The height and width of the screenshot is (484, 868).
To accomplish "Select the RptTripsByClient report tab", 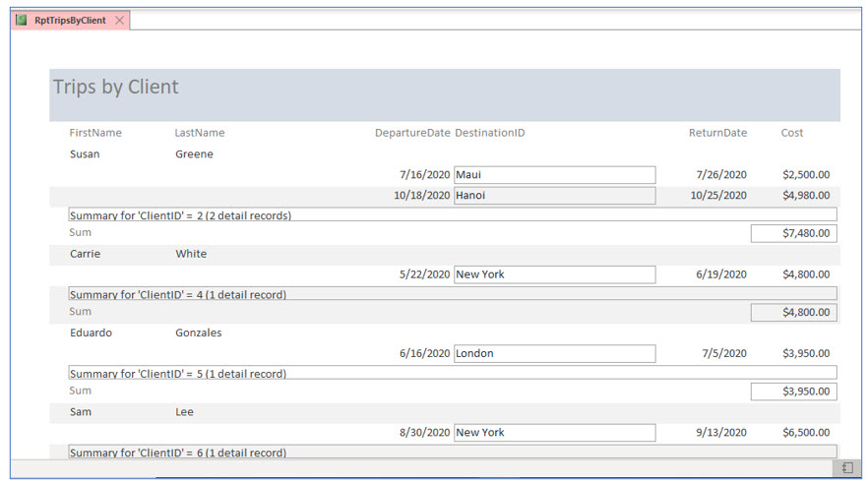I will click(x=70, y=21).
